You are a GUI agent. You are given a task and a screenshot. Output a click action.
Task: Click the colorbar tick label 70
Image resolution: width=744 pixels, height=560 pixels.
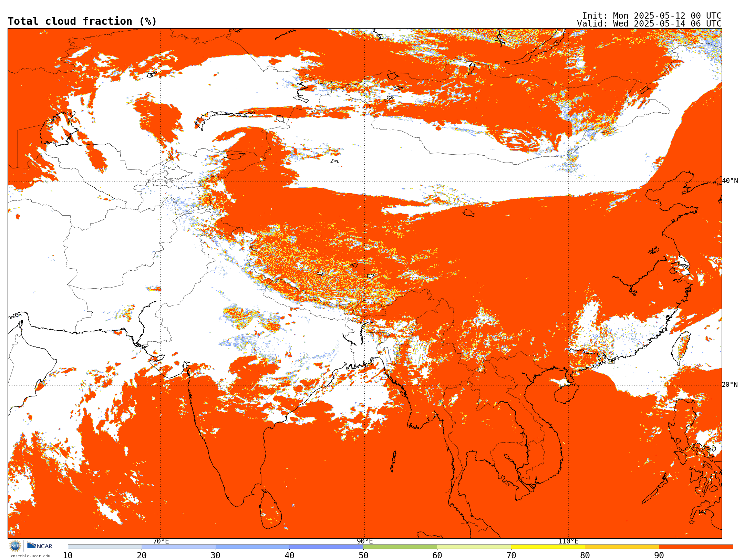[x=511, y=556]
